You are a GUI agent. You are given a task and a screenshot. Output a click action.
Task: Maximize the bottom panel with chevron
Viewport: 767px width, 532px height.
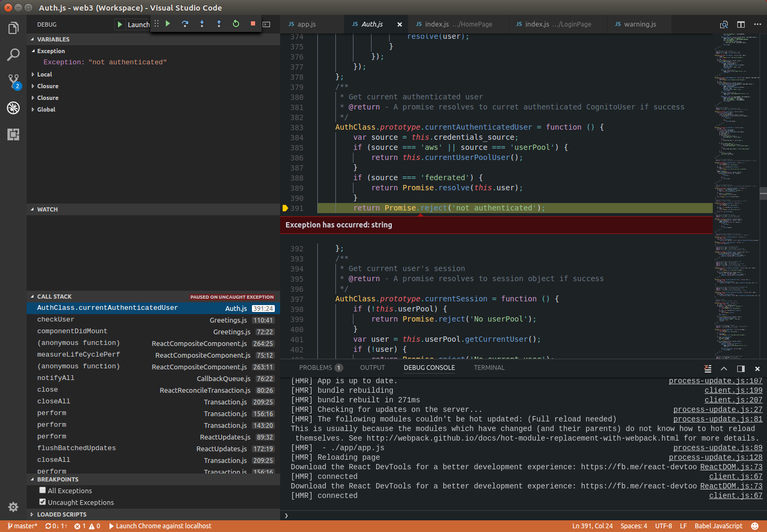point(724,368)
